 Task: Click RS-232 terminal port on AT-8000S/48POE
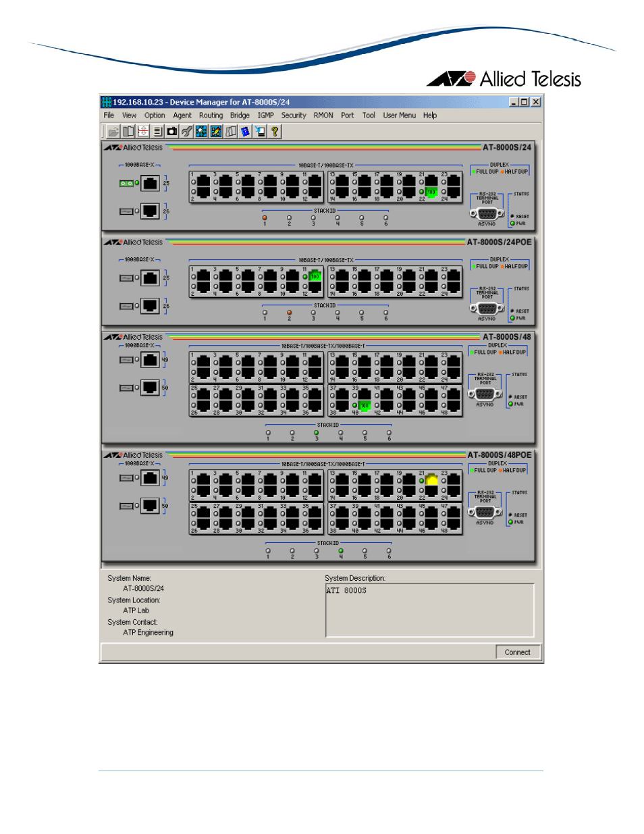point(485,513)
